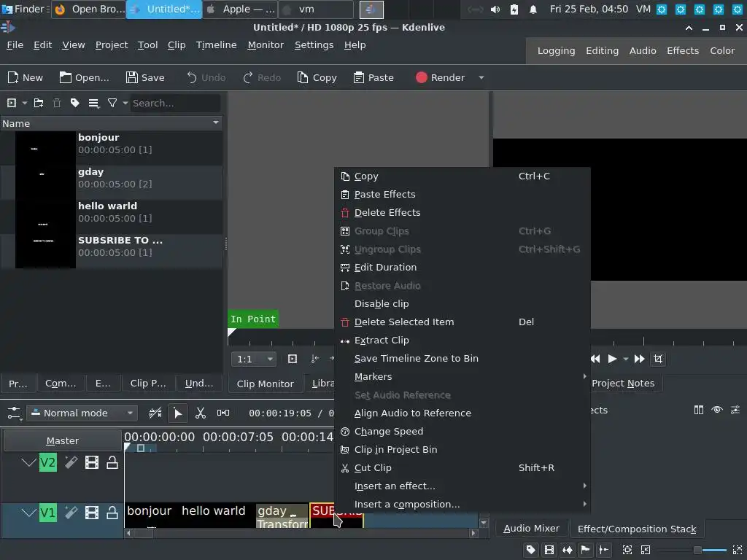This screenshot has height=560, width=747.
Task: Open the bin view options menu icon
Action: [94, 103]
